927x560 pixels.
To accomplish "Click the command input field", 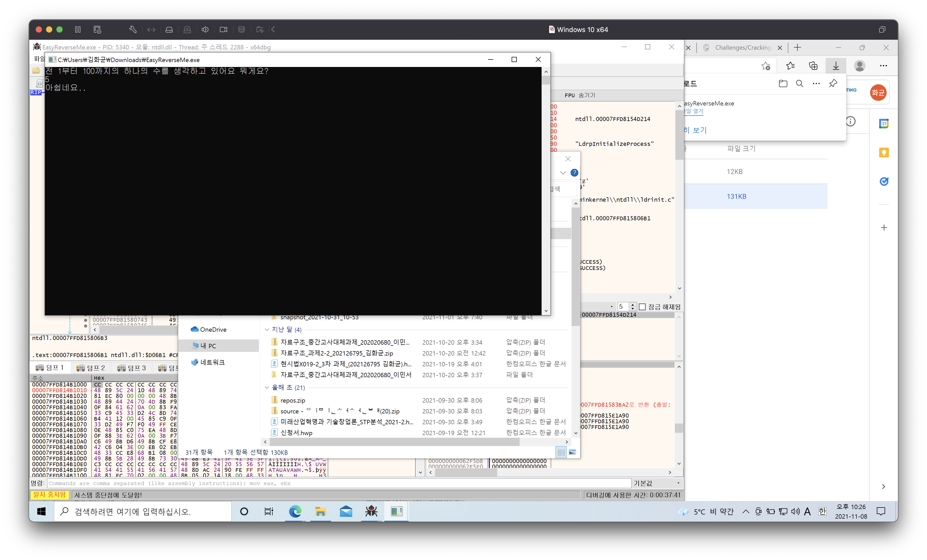I will click(339, 483).
